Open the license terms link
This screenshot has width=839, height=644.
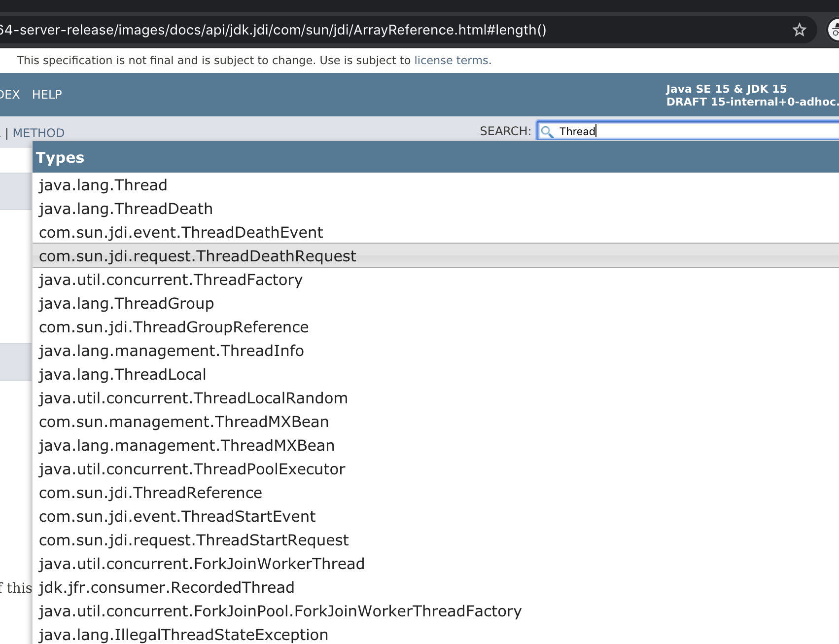tap(451, 60)
